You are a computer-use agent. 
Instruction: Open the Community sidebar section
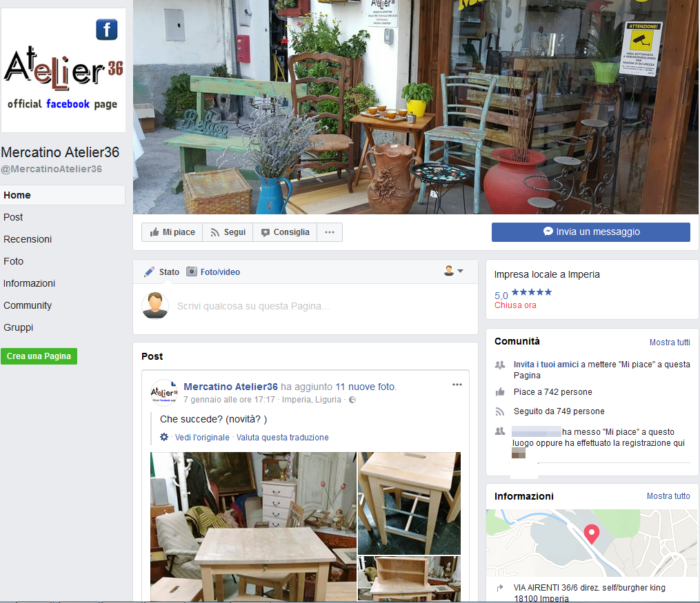coord(28,305)
